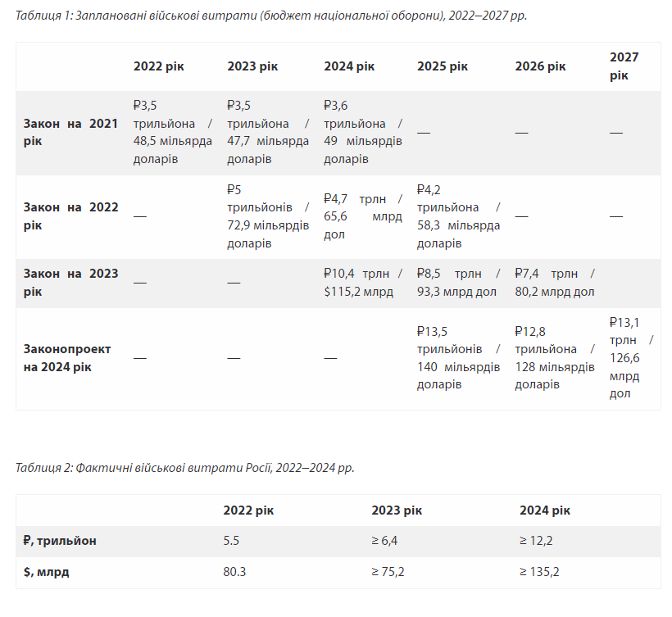Select the ₽5 трильйонів / 72,9 мільярдів cell
Viewport: 672px width, 617px height.
pos(267,215)
